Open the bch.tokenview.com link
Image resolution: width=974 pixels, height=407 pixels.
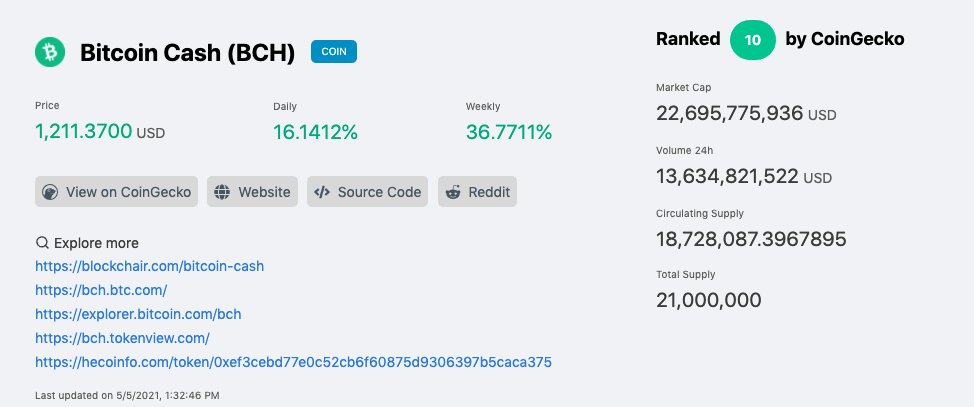122,339
